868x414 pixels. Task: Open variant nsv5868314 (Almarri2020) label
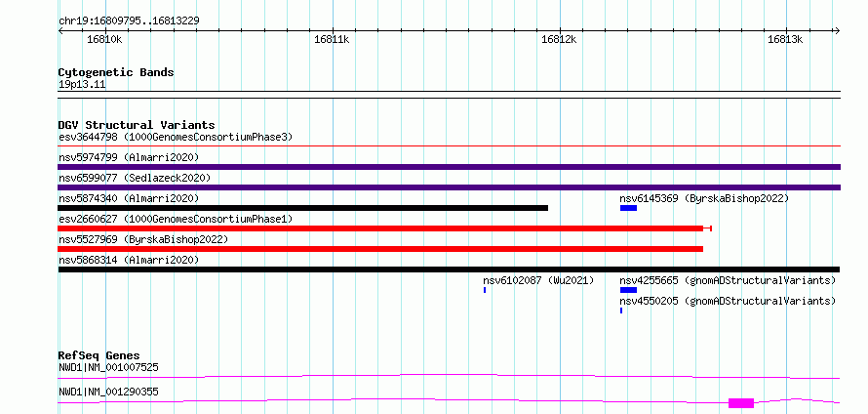point(129,260)
